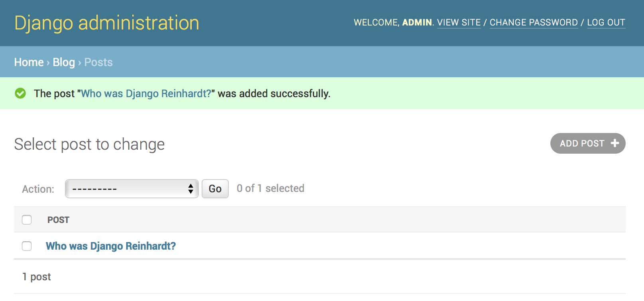Open the Action dropdown menu
Screen dimensions: 644x301
pos(132,189)
